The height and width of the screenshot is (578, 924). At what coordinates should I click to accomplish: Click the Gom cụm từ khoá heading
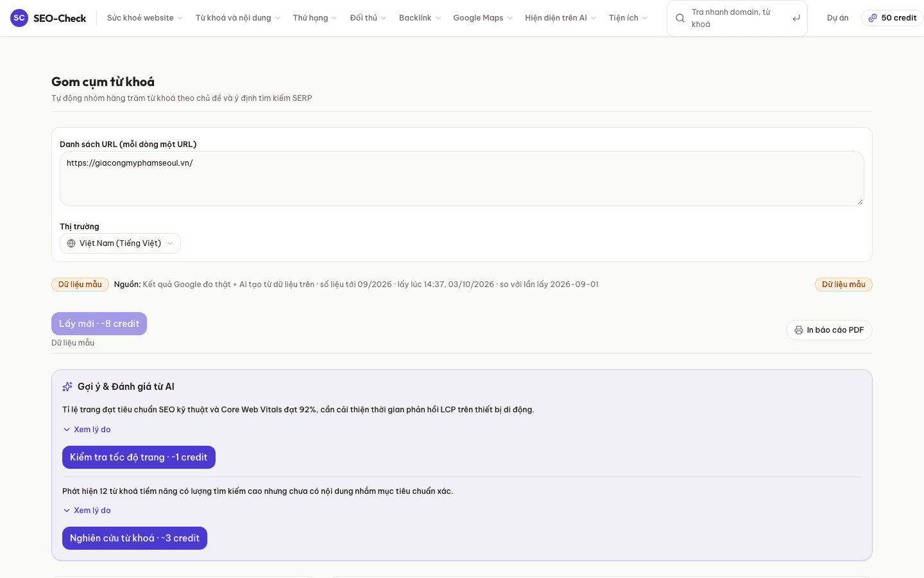(103, 82)
